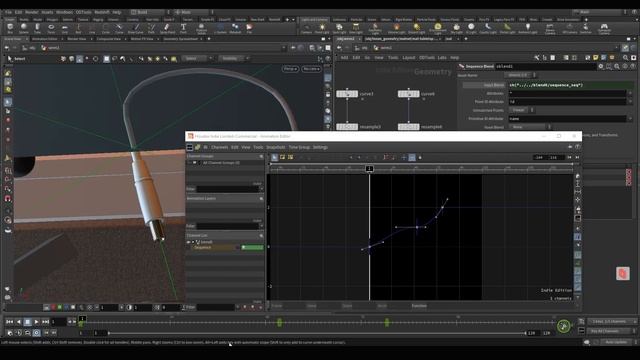The width and height of the screenshot is (640, 360).
Task: Open the Unmatched Points dropdown
Action: (x=521, y=110)
